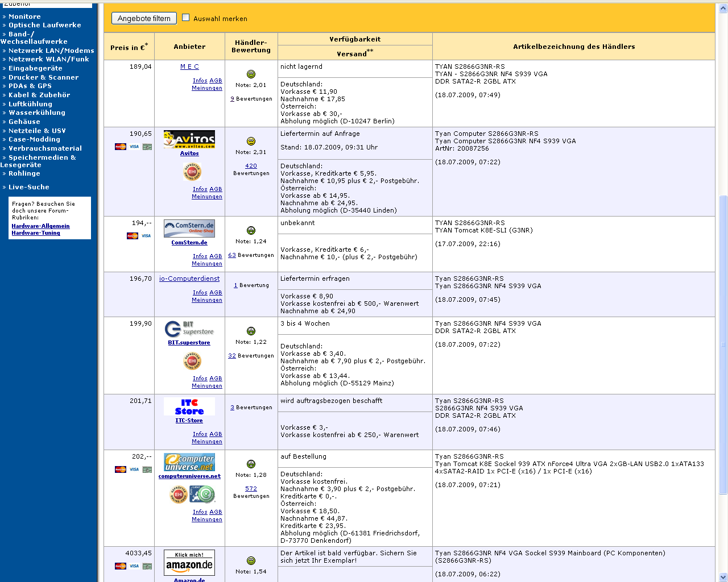Click the page's vertical scrollbar thumb
The image size is (728, 582).
(723, 344)
